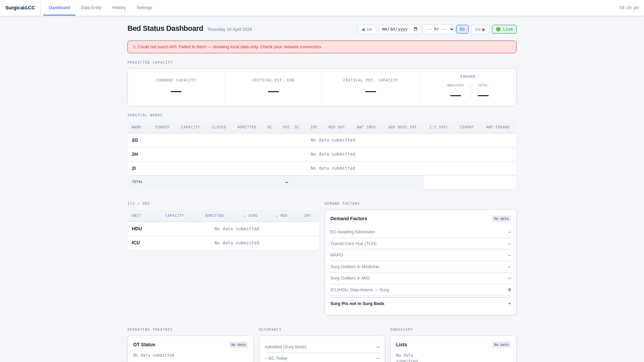
Task: Switch to the Data Entry tab
Action: pyautogui.click(x=91, y=8)
